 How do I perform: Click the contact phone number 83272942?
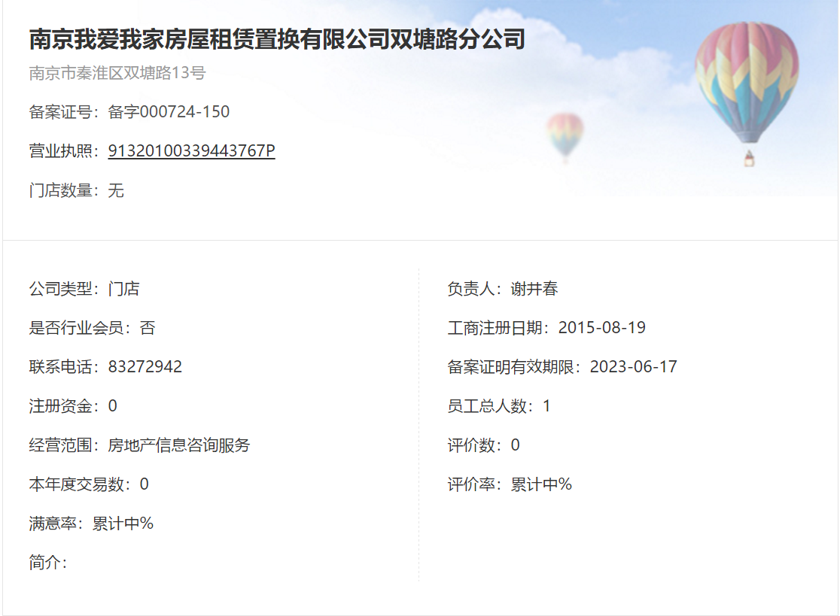click(x=145, y=367)
